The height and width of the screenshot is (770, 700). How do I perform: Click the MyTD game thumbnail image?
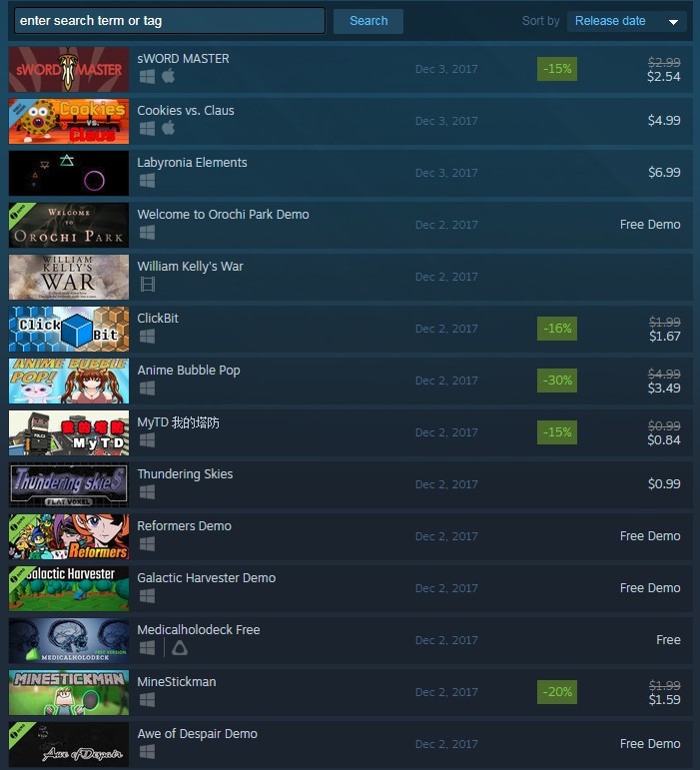click(69, 432)
